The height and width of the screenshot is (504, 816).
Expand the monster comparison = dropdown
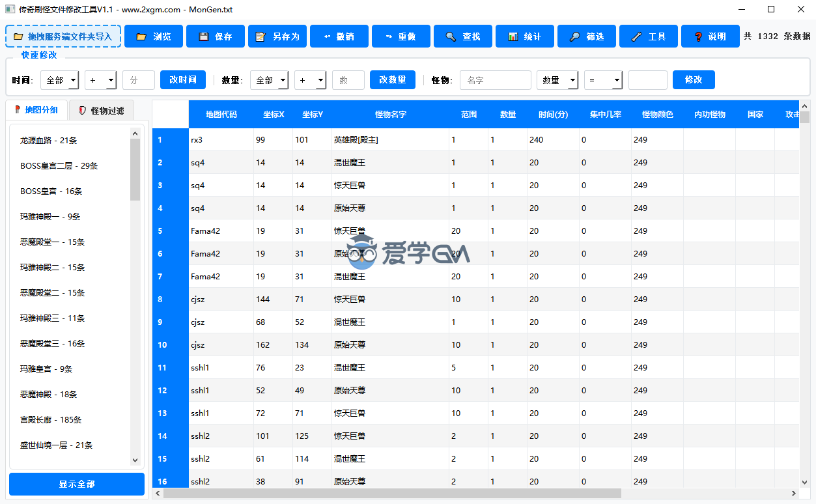(x=603, y=80)
